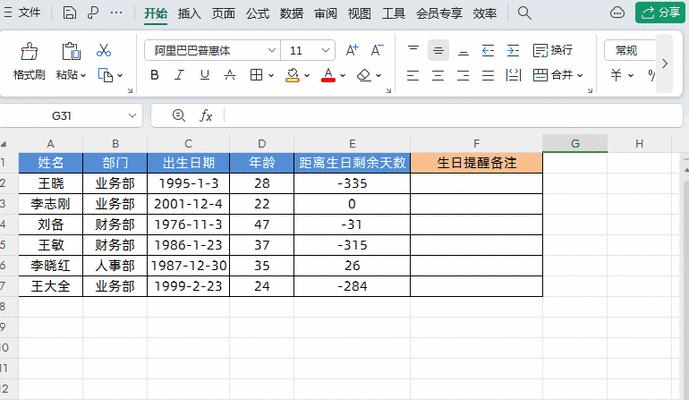This screenshot has height=400, width=689.
Task: Switch to the 页面 tab
Action: (x=223, y=13)
